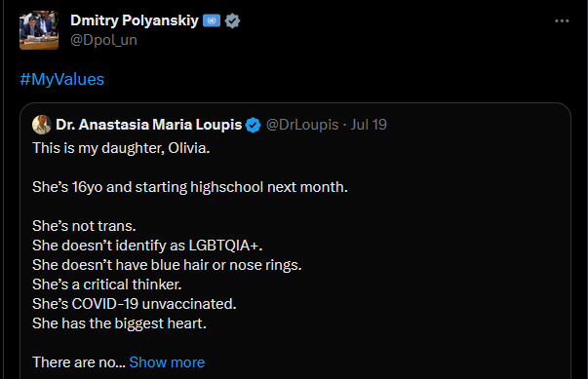
Task: Open the #MyValues hashtag
Action: click(61, 79)
